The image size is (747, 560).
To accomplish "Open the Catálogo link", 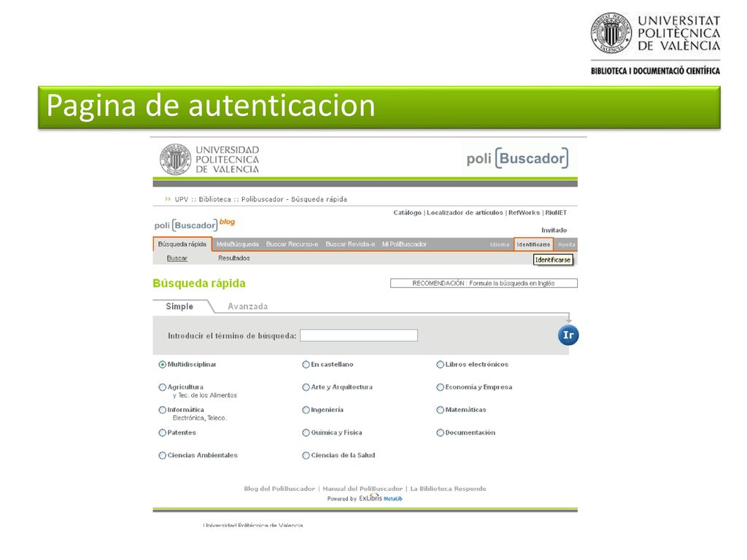I will tap(407, 213).
